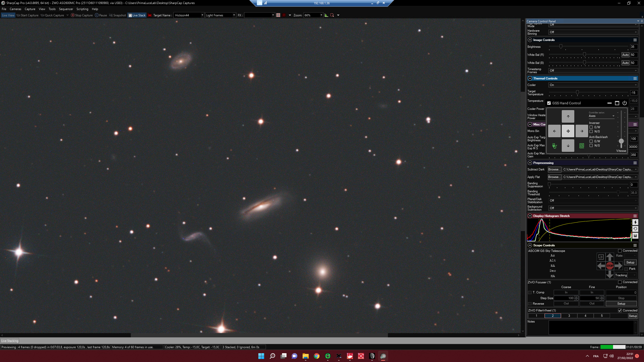Switch to the Live Stacking tab
The image size is (644, 362).
[x=10, y=341]
